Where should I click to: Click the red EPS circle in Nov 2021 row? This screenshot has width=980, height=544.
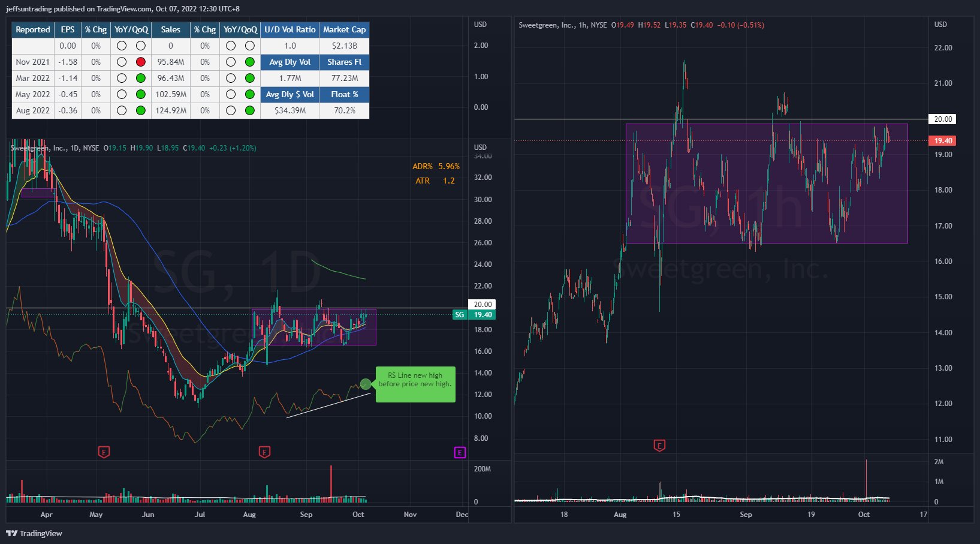[x=141, y=62]
